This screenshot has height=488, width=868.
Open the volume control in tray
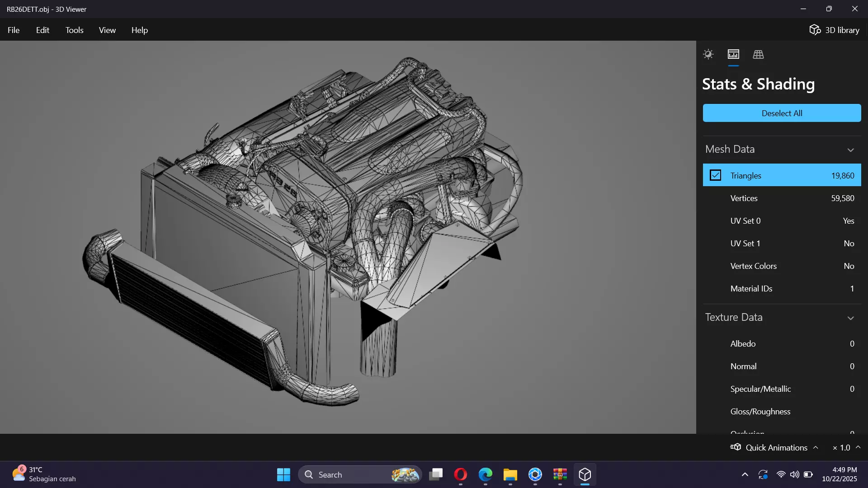(794, 474)
